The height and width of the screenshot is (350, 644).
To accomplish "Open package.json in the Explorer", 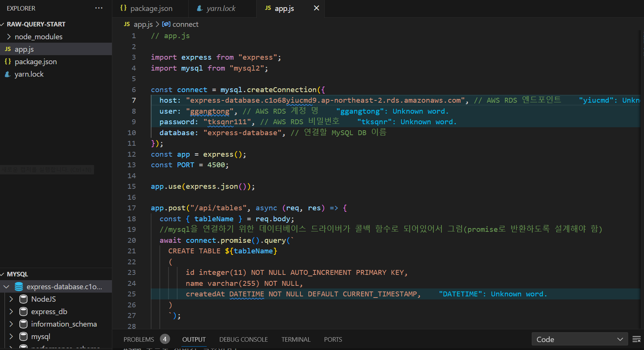I will pyautogui.click(x=56, y=62).
